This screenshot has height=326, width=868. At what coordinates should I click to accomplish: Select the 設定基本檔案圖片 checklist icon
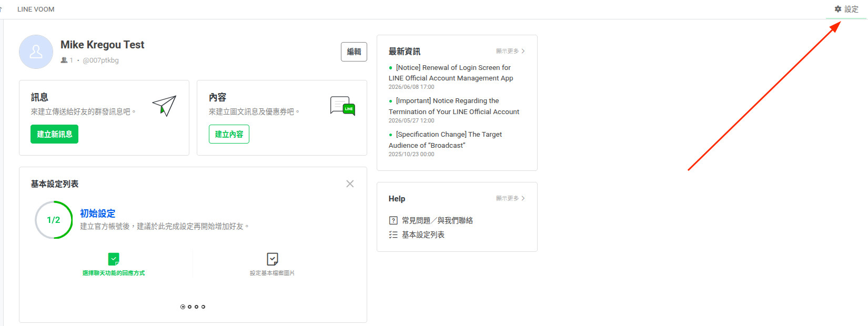point(272,259)
